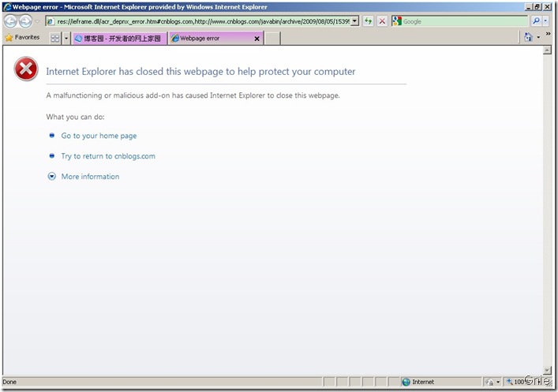This screenshot has height=392, width=558.
Task: Click the address bar URL field
Action: point(203,21)
